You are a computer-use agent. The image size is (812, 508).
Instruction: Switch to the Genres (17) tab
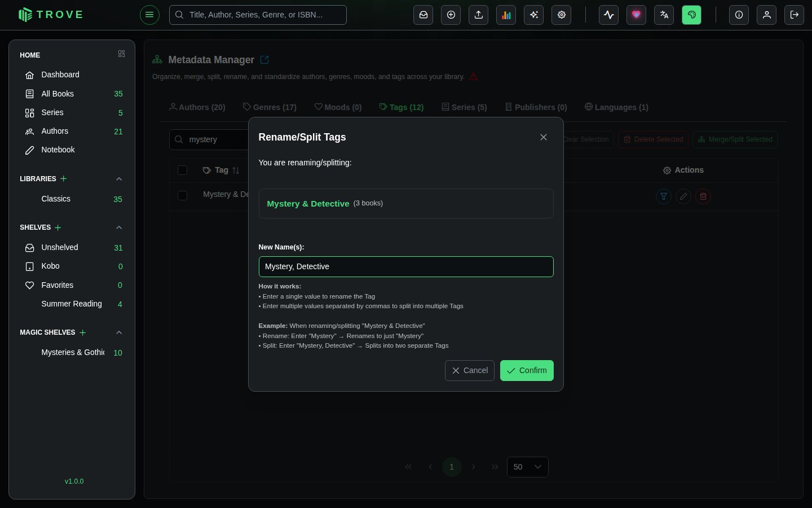tap(270, 107)
